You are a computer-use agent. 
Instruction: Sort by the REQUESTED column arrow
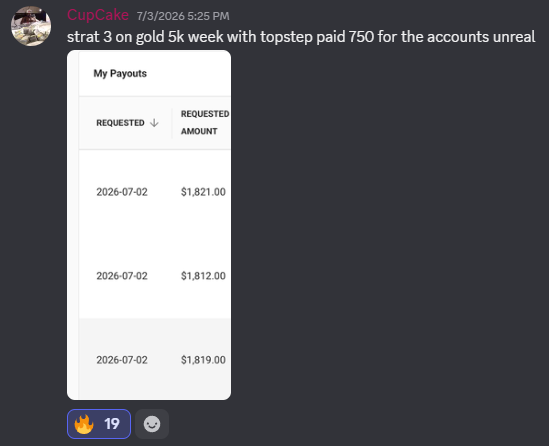coord(154,123)
